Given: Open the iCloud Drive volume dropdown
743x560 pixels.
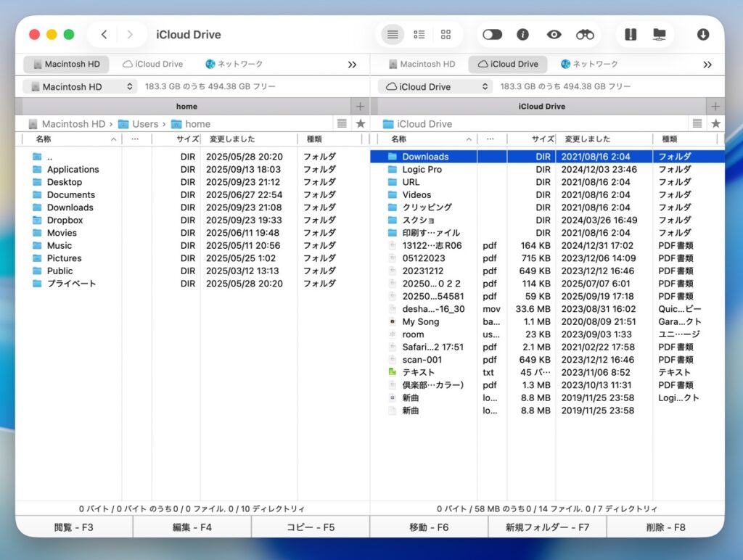Looking at the screenshot, I should 435,86.
